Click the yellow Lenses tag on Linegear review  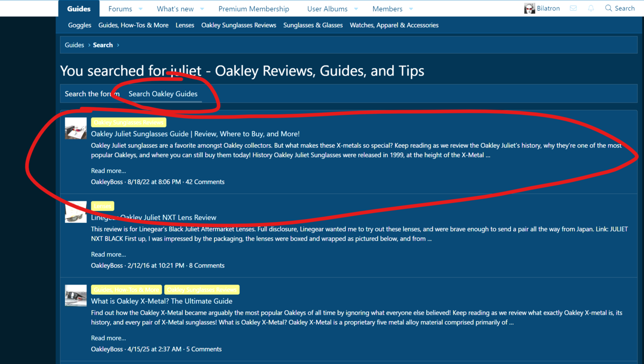(x=103, y=206)
